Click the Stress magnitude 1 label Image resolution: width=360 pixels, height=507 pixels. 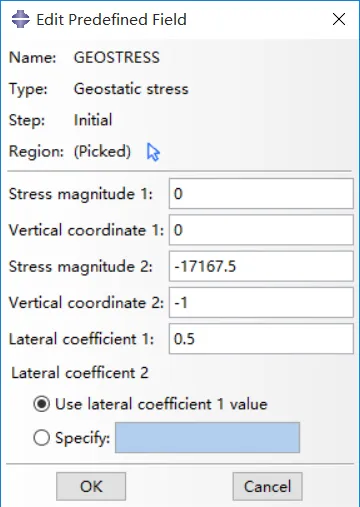pos(81,194)
